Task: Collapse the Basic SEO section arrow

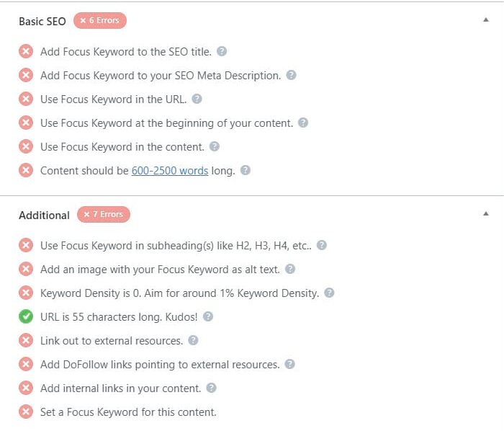Action: (x=486, y=20)
